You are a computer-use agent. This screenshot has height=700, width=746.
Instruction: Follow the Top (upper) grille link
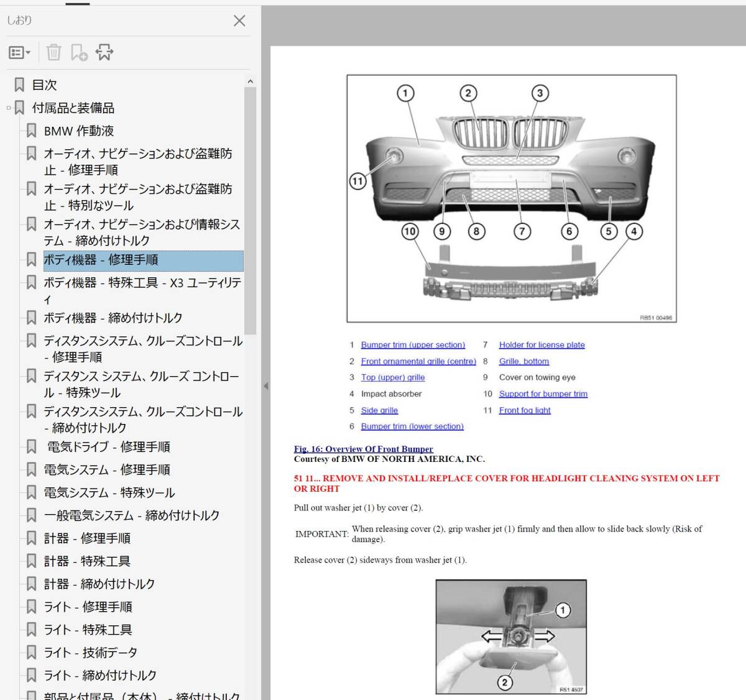pos(393,377)
